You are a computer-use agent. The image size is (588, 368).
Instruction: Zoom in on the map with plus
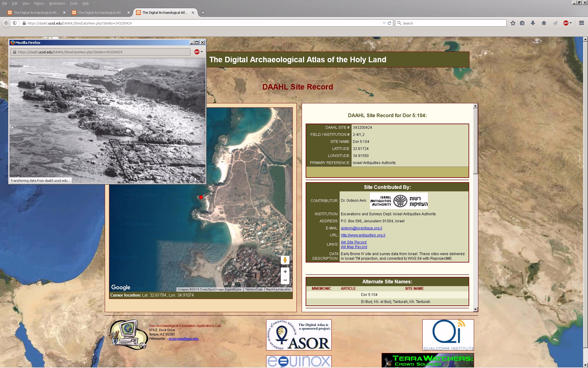(285, 272)
